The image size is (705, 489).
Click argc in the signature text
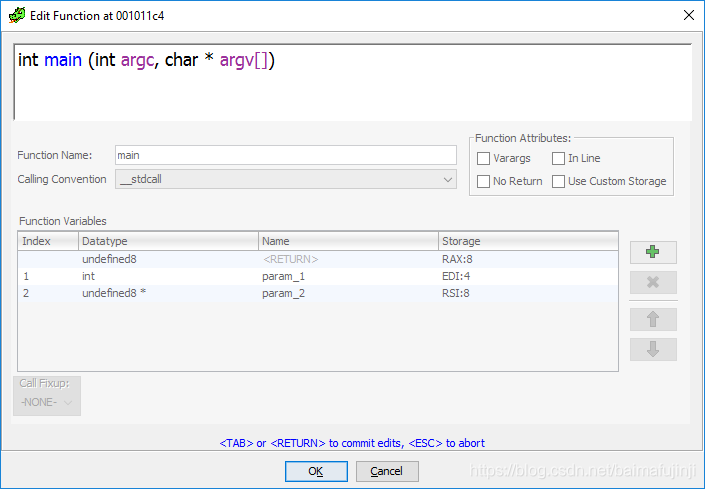click(x=138, y=60)
